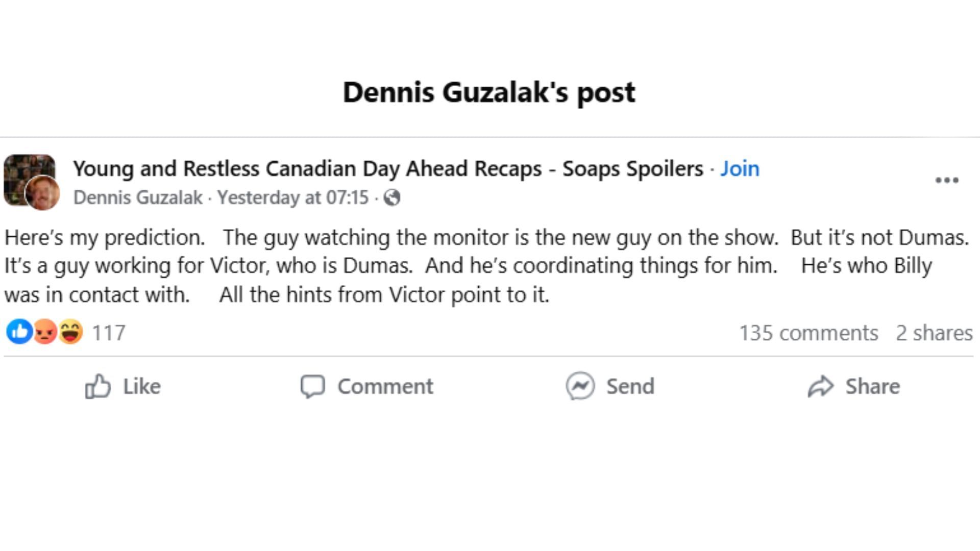The image size is (980, 551).
Task: Join the Young and Restless group
Action: 740,168
